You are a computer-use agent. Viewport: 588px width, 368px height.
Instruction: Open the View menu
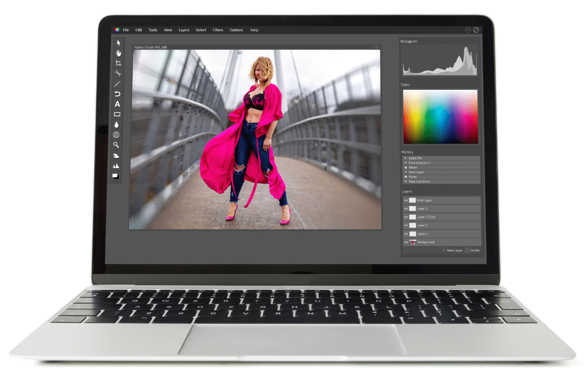click(167, 30)
